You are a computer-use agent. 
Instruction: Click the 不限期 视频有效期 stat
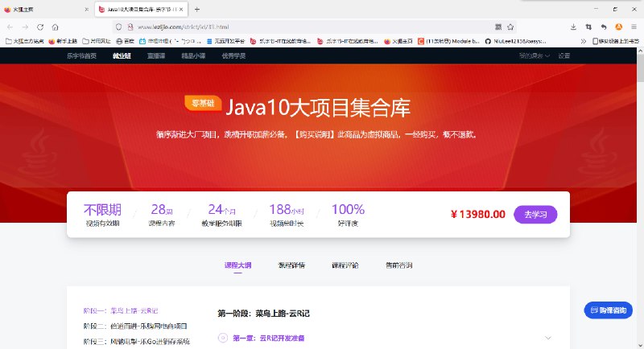[x=102, y=216]
